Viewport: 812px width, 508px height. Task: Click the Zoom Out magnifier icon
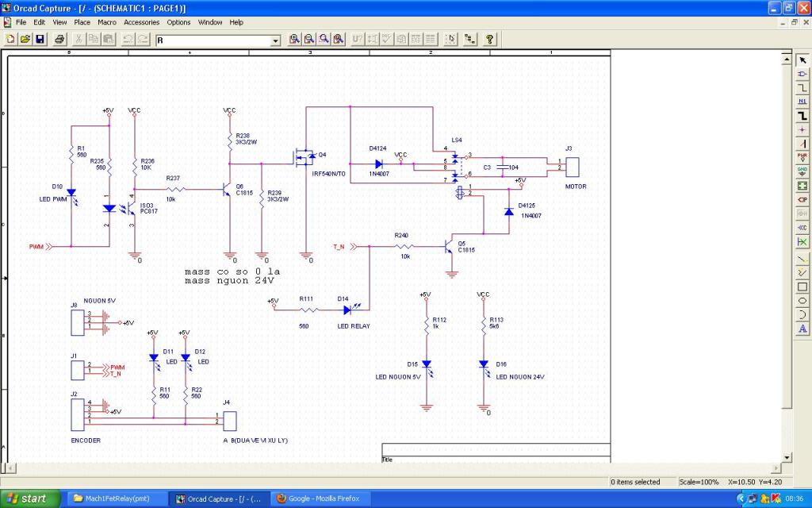coord(309,39)
